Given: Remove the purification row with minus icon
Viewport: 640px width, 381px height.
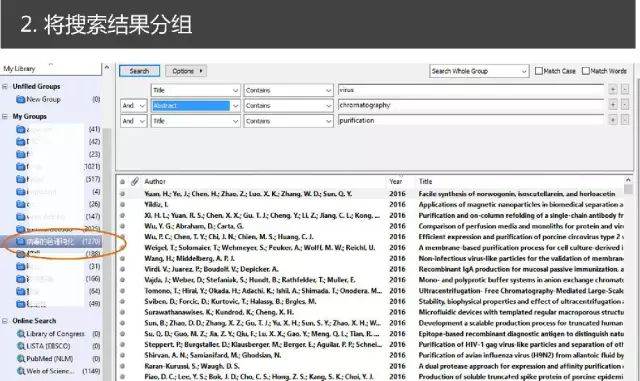Looking at the screenshot, I should [624, 120].
